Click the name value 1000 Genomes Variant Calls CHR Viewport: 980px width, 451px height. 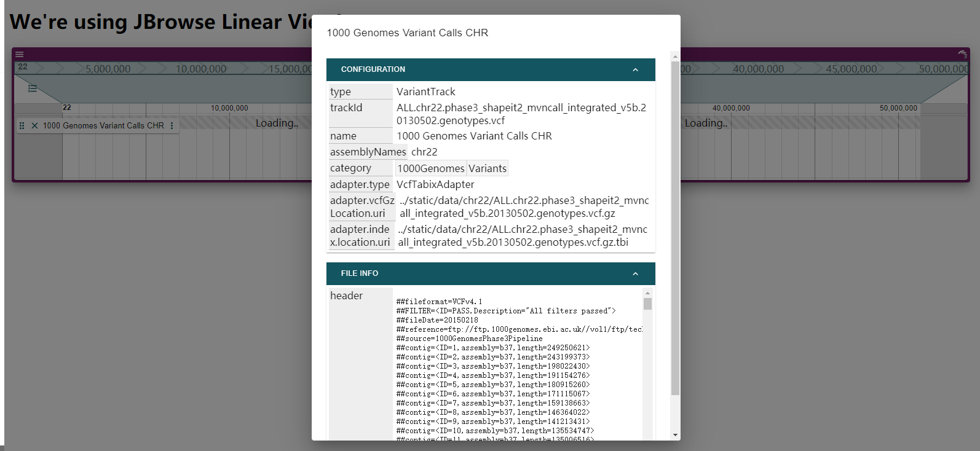click(474, 136)
